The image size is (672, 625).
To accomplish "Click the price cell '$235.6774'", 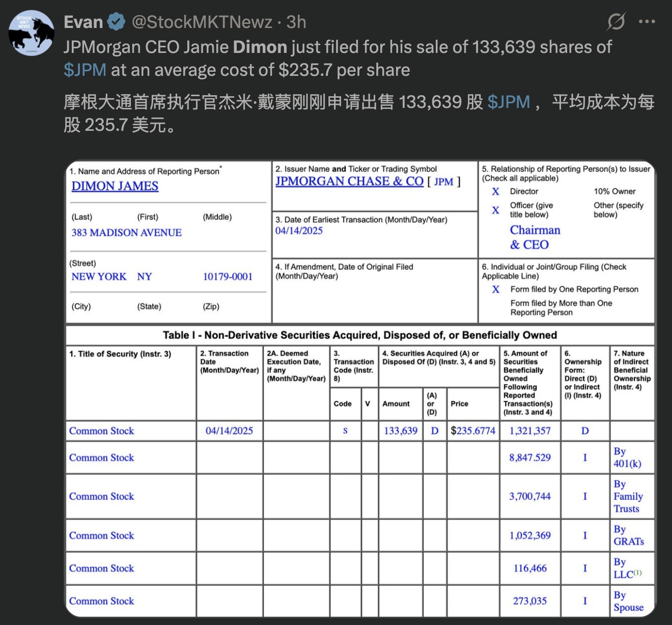I will 473,431.
